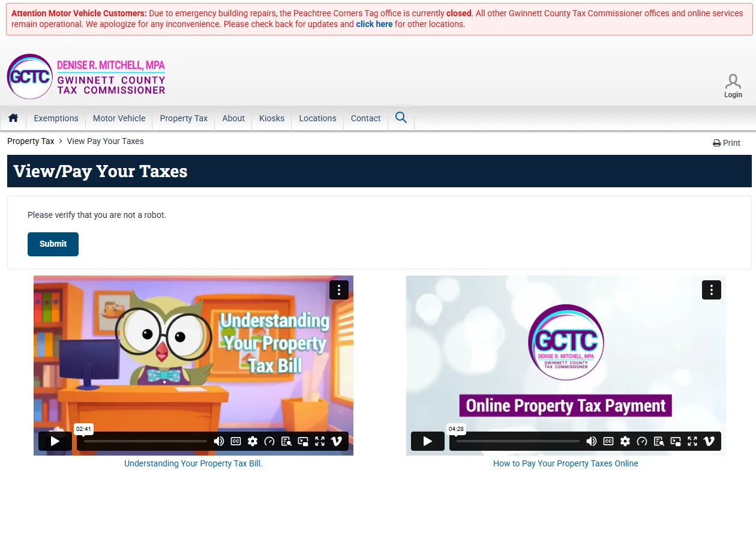
Task: Mute volume on the Online Property Tax Payment video
Action: [592, 441]
